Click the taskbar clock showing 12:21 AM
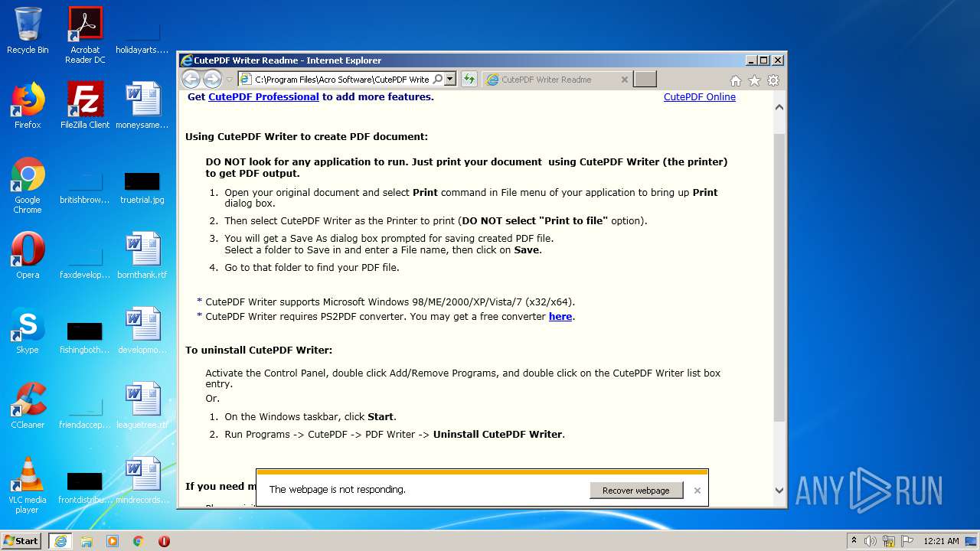980x551 pixels. (941, 541)
